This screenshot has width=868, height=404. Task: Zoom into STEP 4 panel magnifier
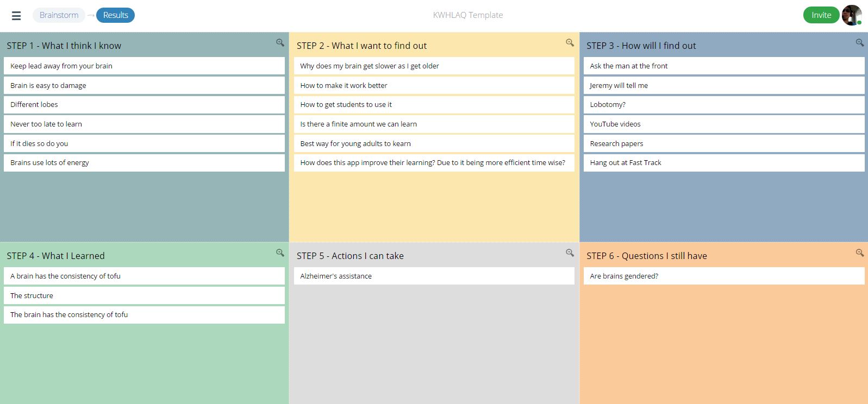(280, 252)
